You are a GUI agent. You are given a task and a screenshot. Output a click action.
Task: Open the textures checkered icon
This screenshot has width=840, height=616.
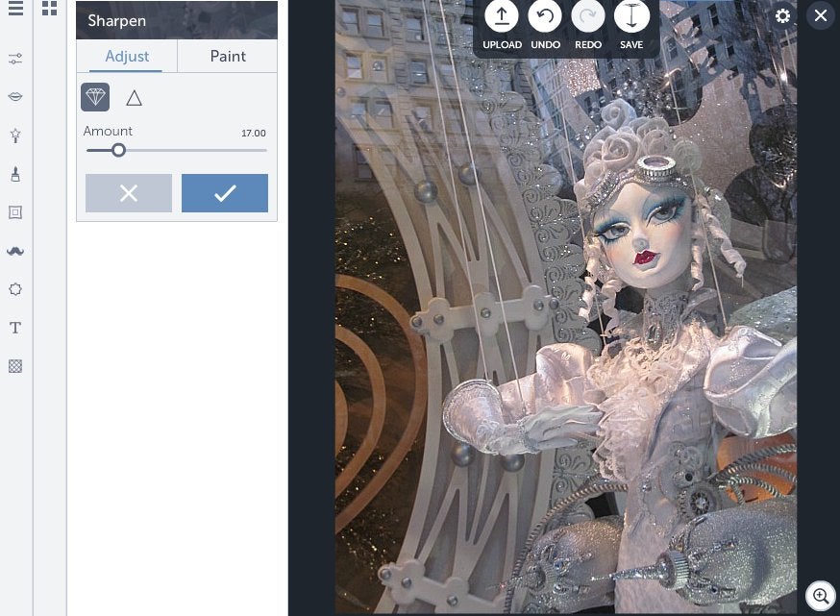[15, 366]
